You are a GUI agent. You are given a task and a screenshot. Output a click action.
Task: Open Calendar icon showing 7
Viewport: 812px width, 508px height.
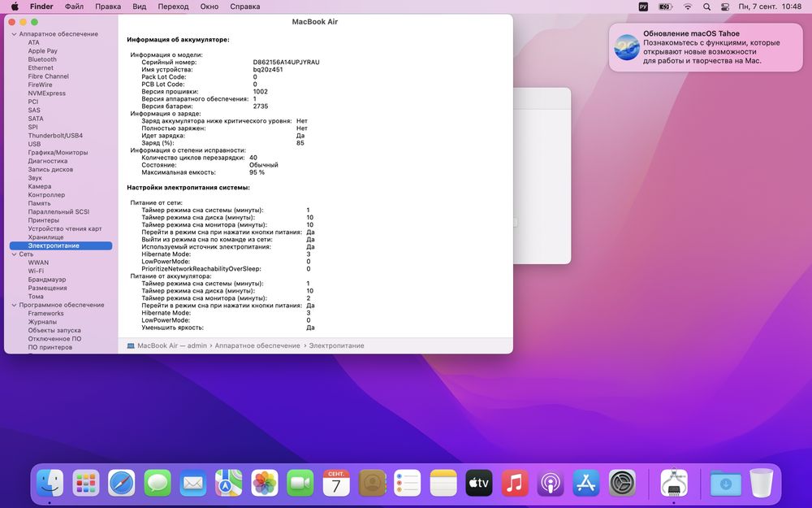335,483
